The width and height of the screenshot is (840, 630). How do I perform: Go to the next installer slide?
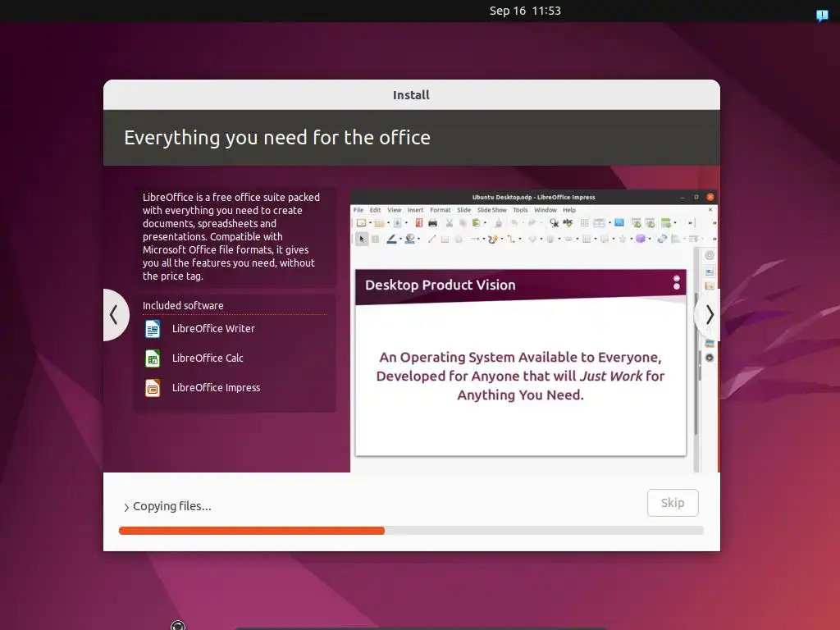708,314
